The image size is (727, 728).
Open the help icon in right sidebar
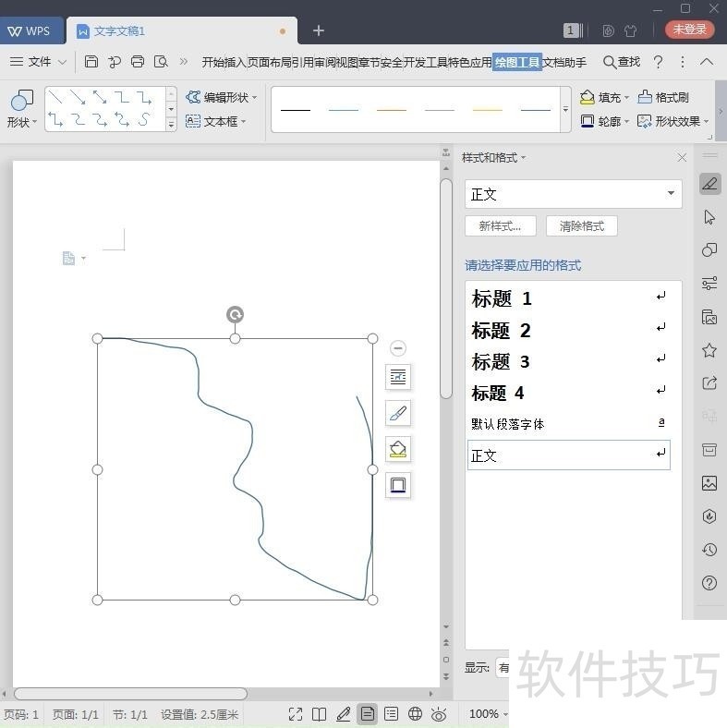pos(709,583)
